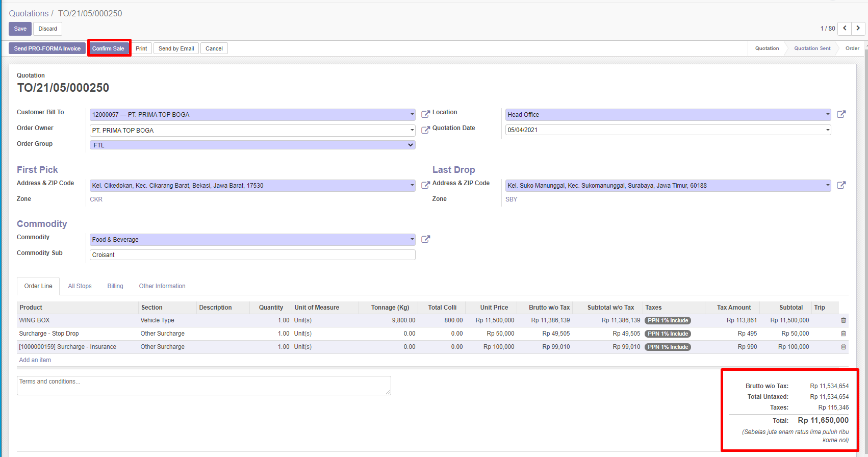Click PPN 1% Include tag on Stop Drop row
The height and width of the screenshot is (457, 868).
pos(668,334)
